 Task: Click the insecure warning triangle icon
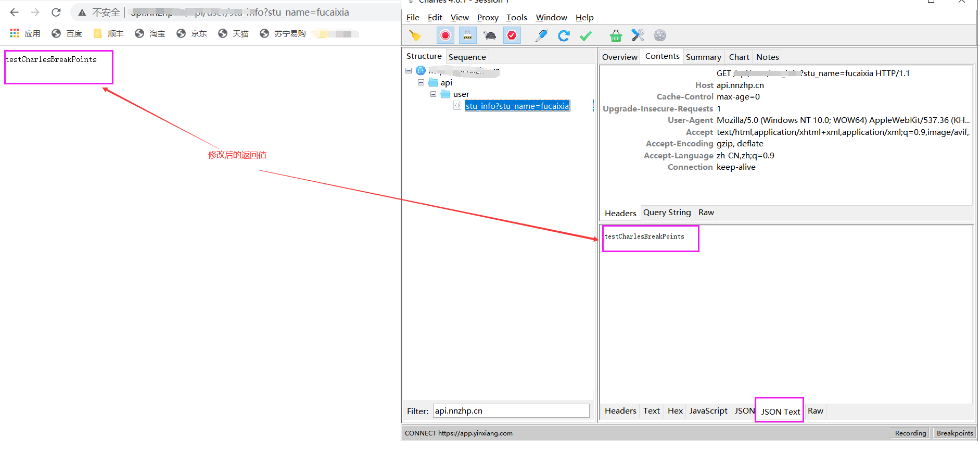click(x=82, y=13)
